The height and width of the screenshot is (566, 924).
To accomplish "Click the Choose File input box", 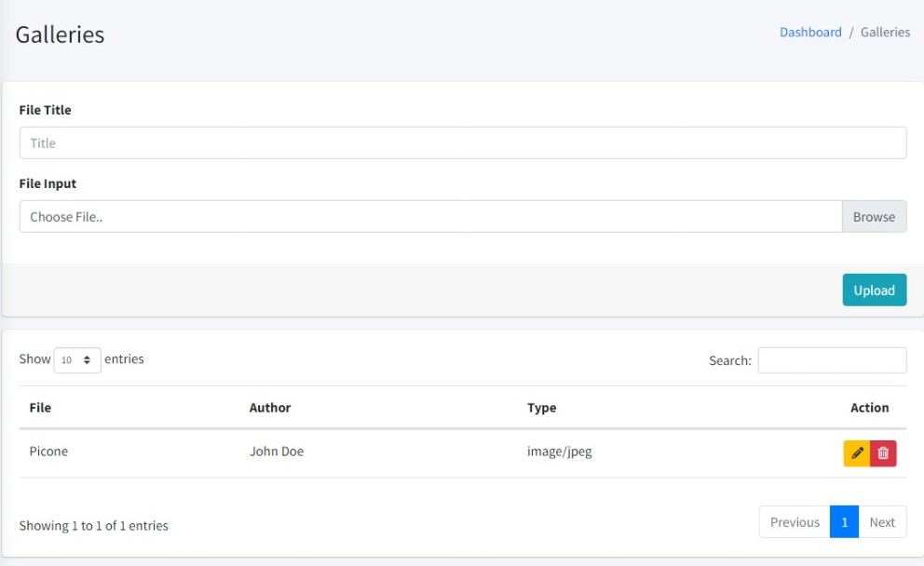I will [430, 217].
